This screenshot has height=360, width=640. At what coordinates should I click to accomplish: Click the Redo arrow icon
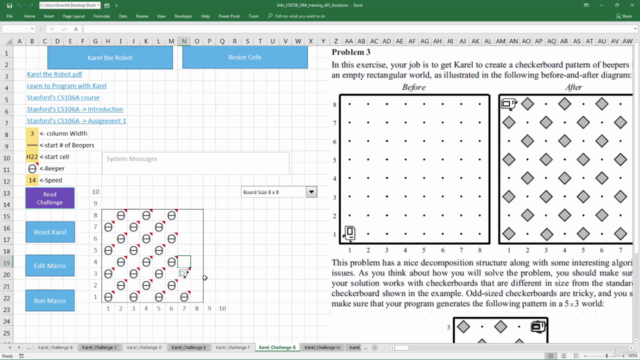pyautogui.click(x=30, y=5)
